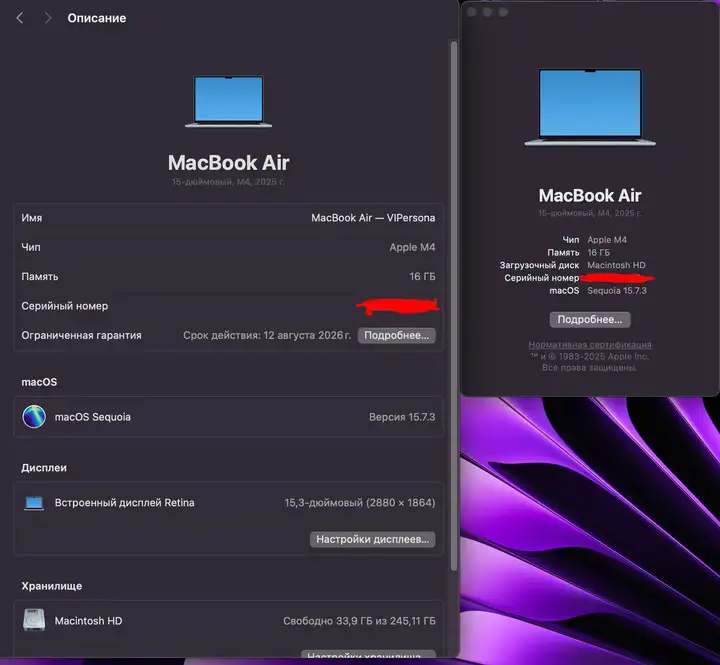
Task: Click the Macintosh HD drive icon
Action: pos(34,620)
